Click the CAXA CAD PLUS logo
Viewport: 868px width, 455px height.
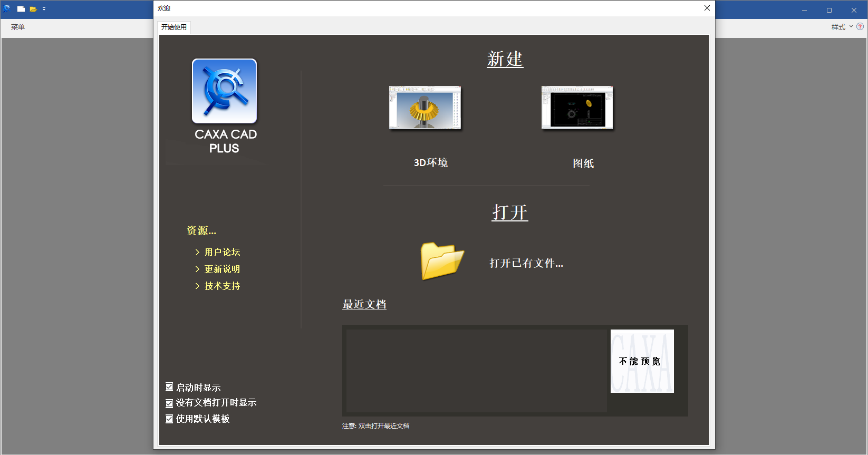[225, 91]
